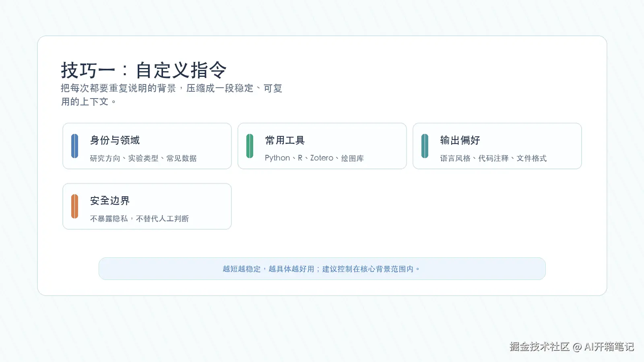
Task: Select the 常用工具 card title
Action: pos(285,140)
